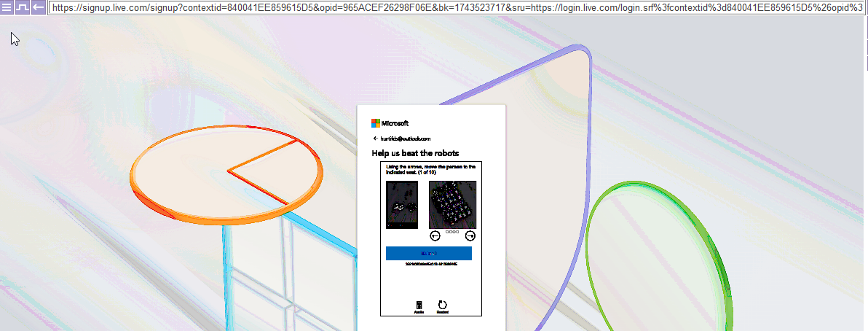
Task: Click the left reference image in the captcha
Action: pyautogui.click(x=401, y=205)
